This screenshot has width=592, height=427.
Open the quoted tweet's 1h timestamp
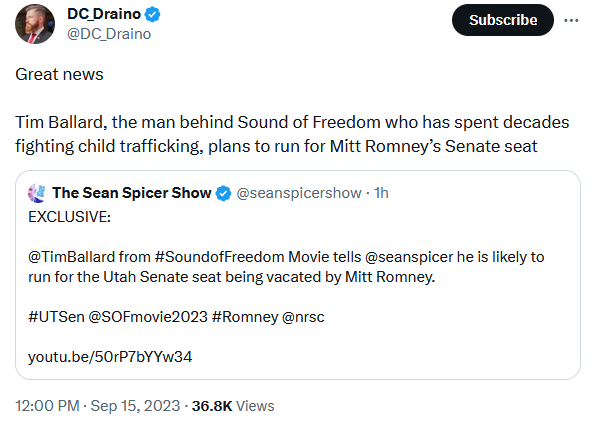(x=381, y=193)
